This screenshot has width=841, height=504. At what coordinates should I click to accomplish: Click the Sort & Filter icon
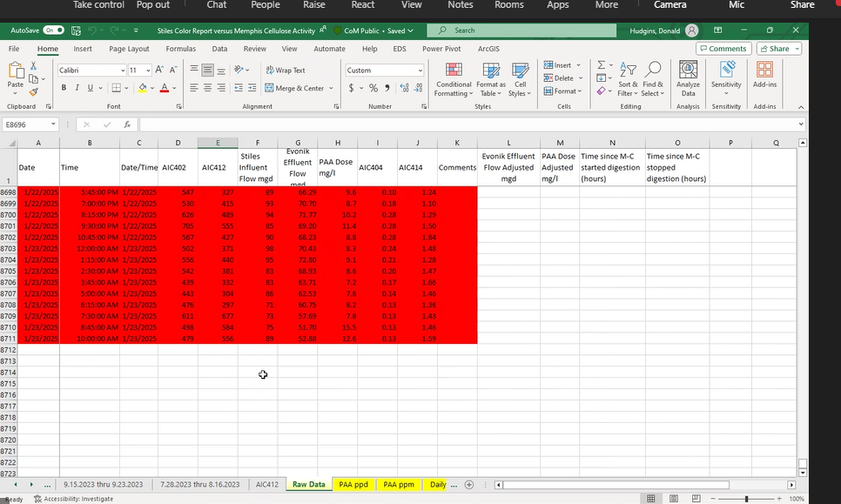(x=628, y=77)
